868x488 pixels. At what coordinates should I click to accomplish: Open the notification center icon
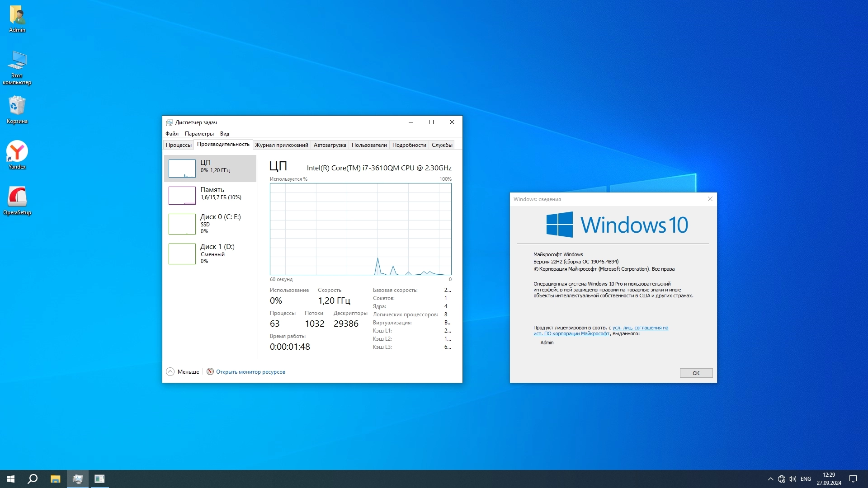coord(853,479)
